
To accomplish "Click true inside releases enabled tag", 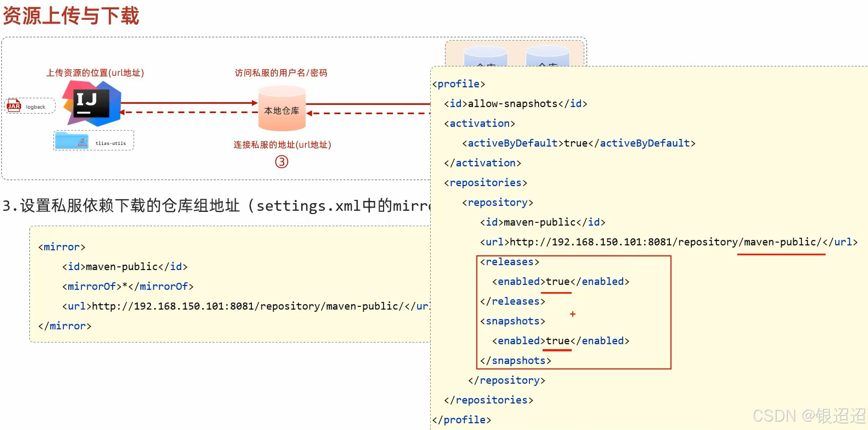I will (558, 282).
